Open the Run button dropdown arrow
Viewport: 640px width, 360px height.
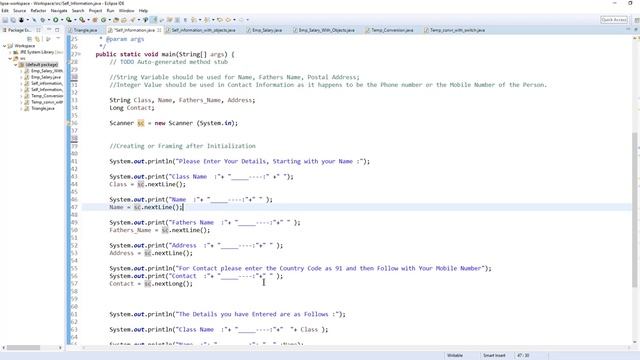tap(62, 20)
